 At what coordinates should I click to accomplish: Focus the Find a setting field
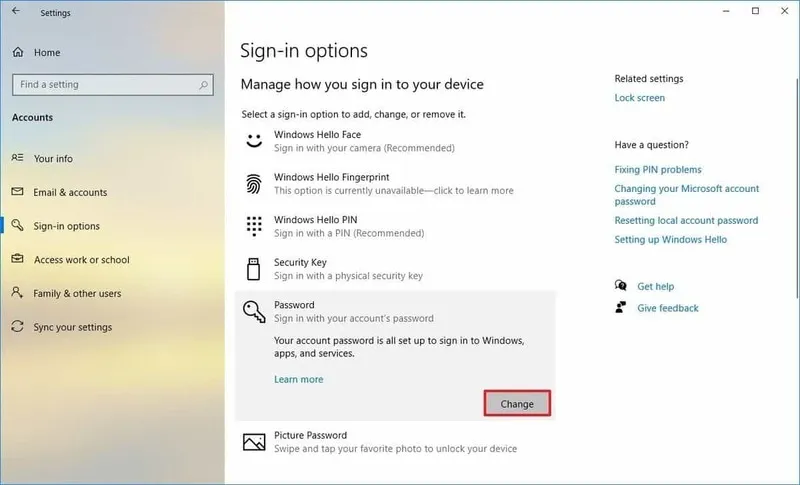113,85
